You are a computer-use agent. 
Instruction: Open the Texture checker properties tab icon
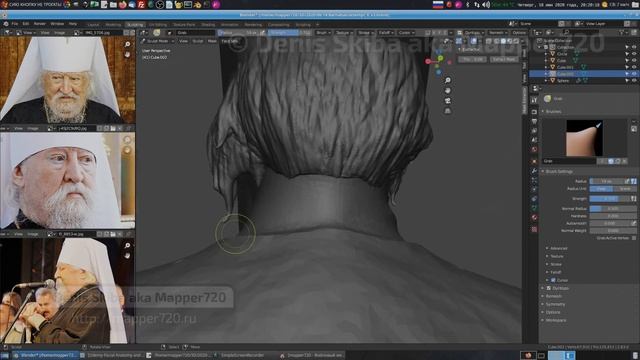[x=534, y=229]
